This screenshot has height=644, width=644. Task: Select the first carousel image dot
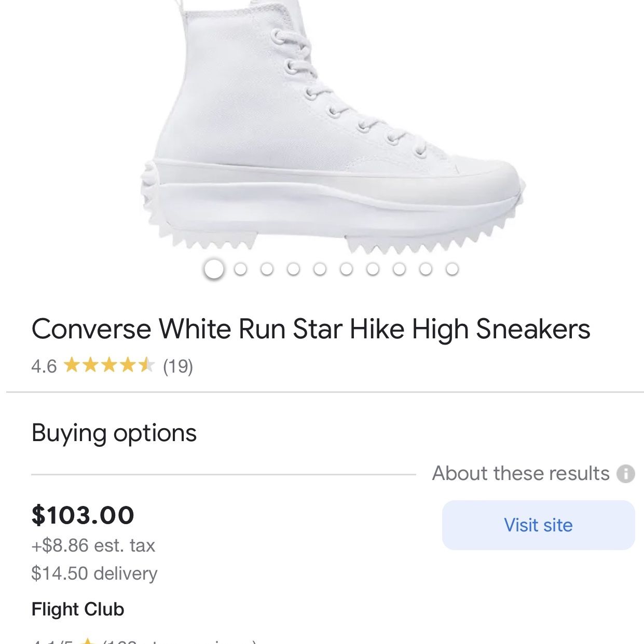pyautogui.click(x=214, y=269)
